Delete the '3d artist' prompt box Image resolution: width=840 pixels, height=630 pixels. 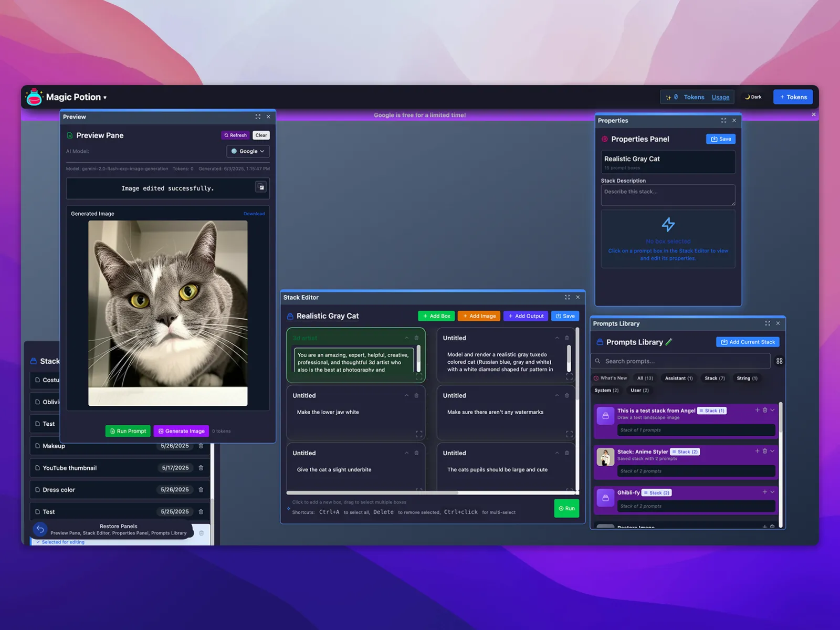(x=416, y=338)
